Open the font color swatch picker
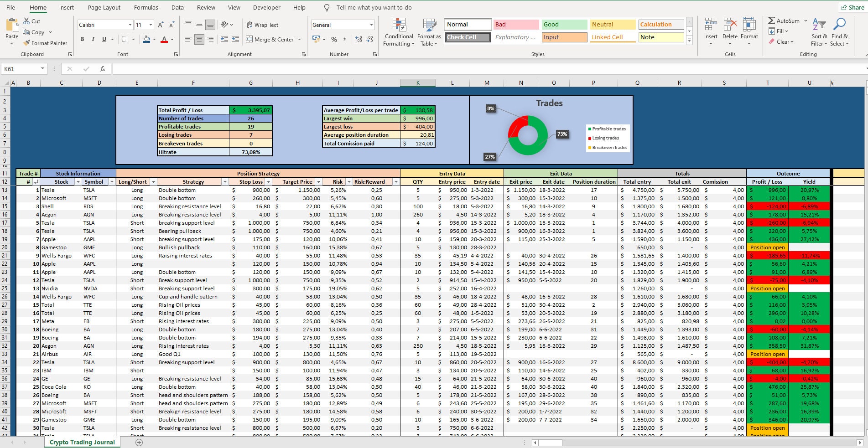868x448 pixels. coord(171,40)
